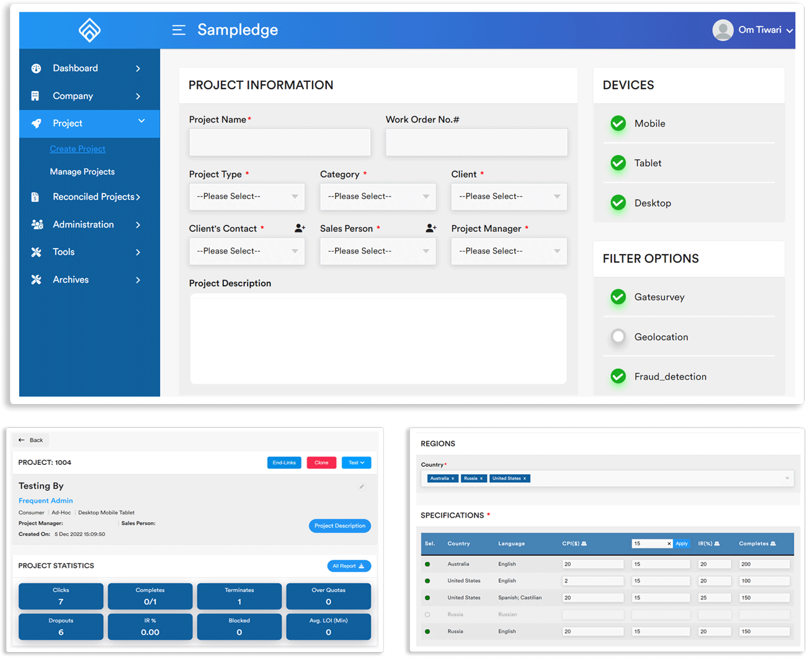Image resolution: width=812 pixels, height=667 pixels.
Task: Open the Create Project link
Action: point(78,149)
